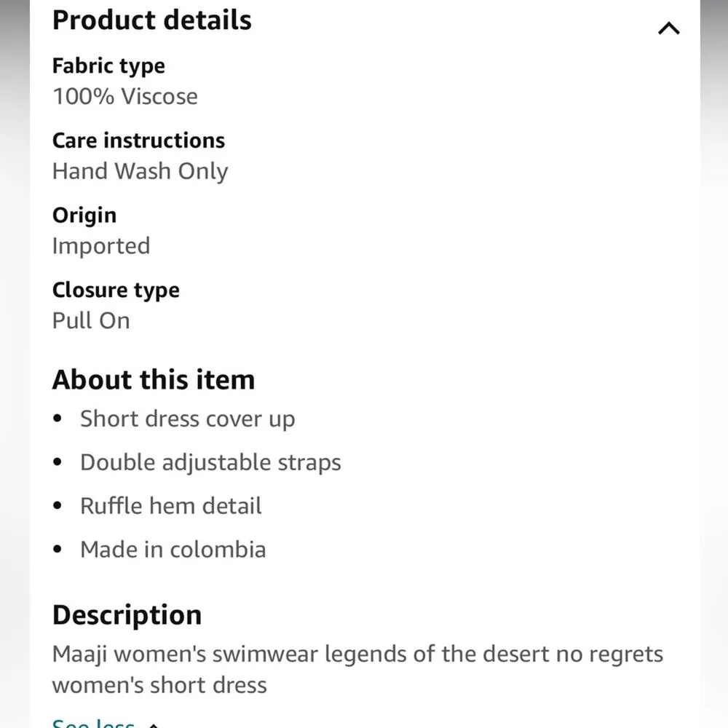Click the 100% Viscose text
This screenshot has width=728, height=728.
[124, 97]
